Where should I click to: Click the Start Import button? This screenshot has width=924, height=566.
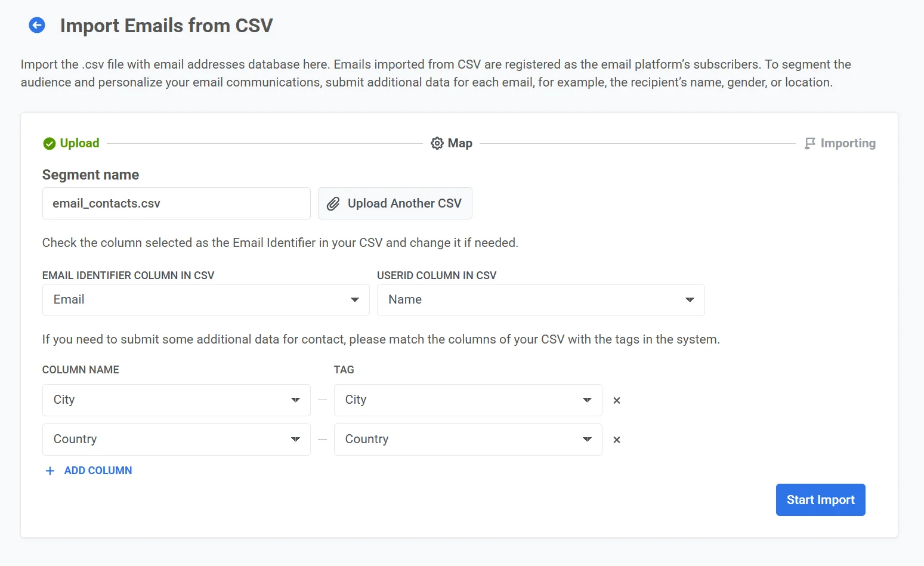(820, 500)
